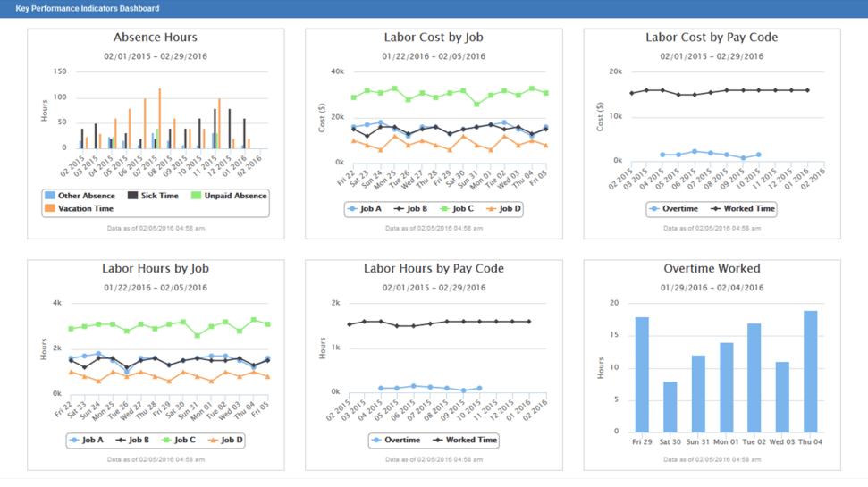Click Key Performance Indicators Dashboard header title
Screen dimensions: 868x487
pyautogui.click(x=88, y=8)
